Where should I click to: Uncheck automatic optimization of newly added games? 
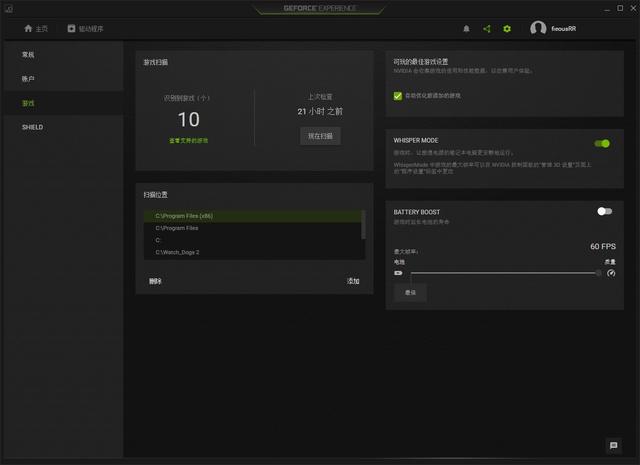pos(398,96)
